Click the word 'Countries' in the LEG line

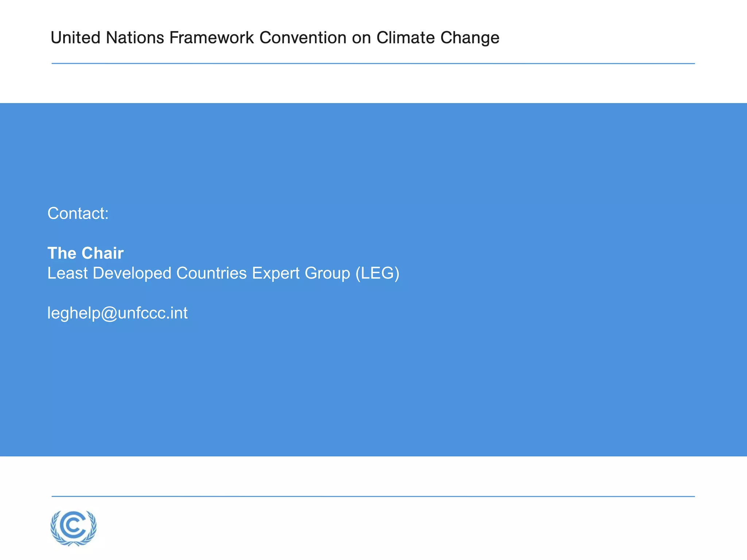tap(212, 273)
